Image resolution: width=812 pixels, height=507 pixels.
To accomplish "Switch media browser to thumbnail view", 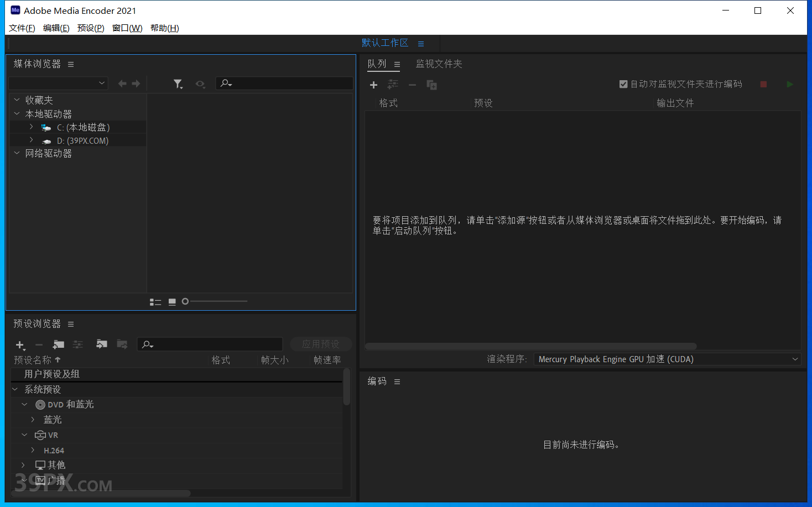I will point(172,302).
